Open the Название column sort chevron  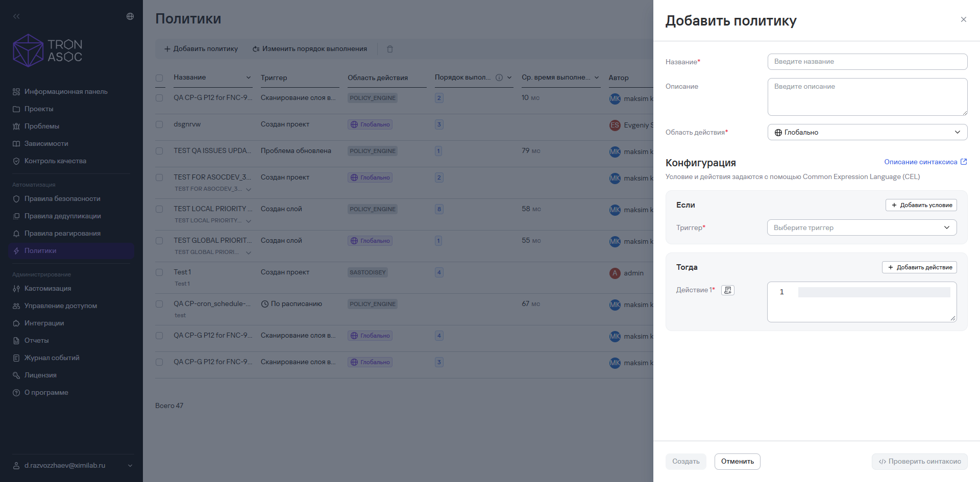click(x=249, y=78)
